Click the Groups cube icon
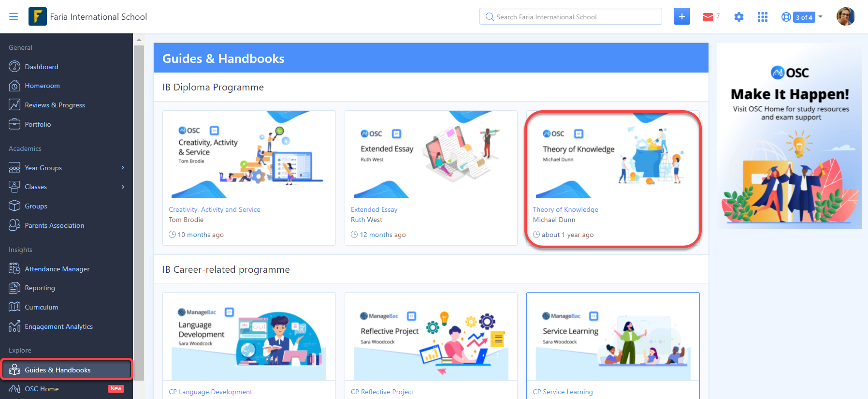 click(x=14, y=206)
